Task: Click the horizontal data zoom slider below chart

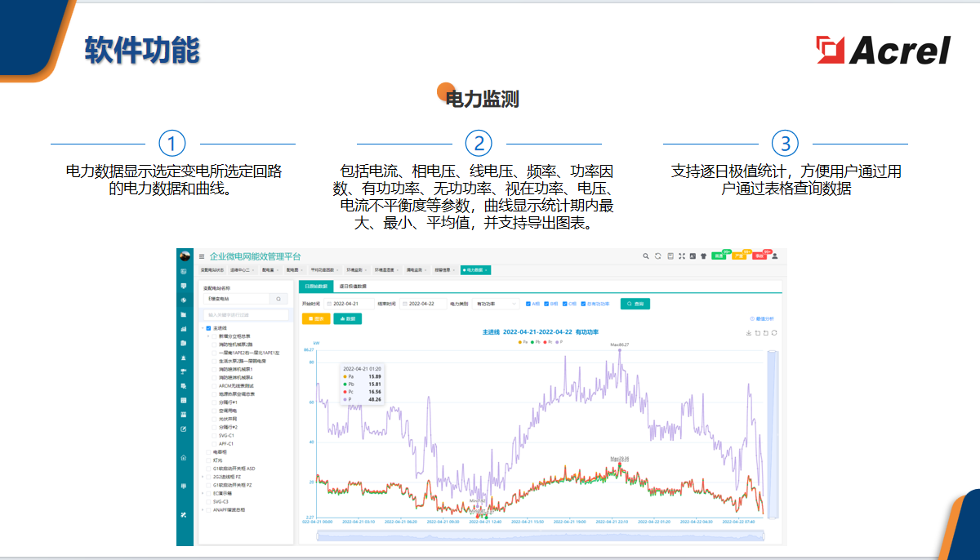Action: 539,535
